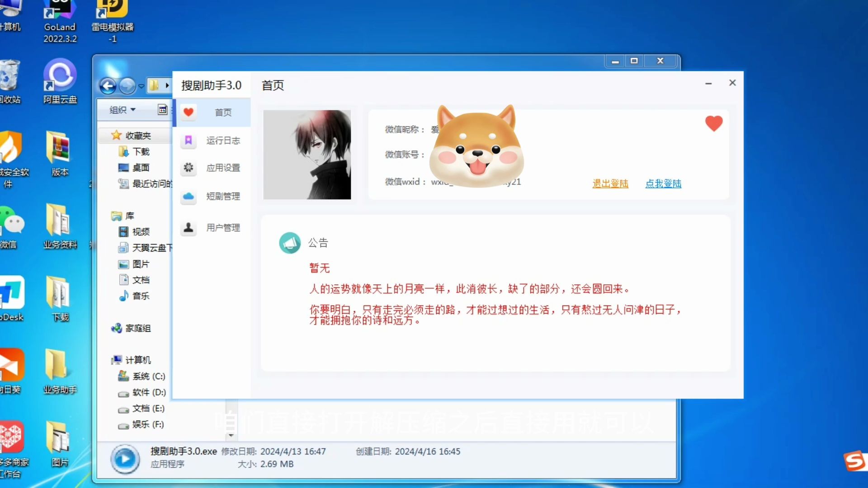Click the 雷电模拟器-1 desktop icon
The width and height of the screenshot is (868, 488).
113,21
